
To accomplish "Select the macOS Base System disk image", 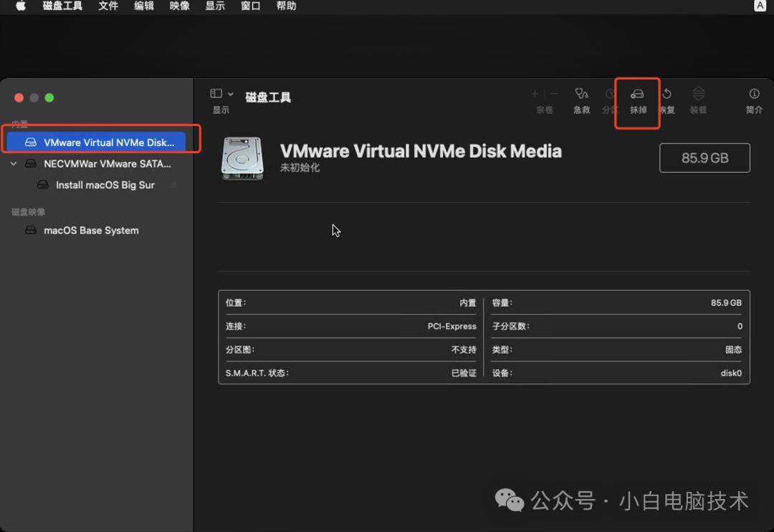I will [x=89, y=230].
